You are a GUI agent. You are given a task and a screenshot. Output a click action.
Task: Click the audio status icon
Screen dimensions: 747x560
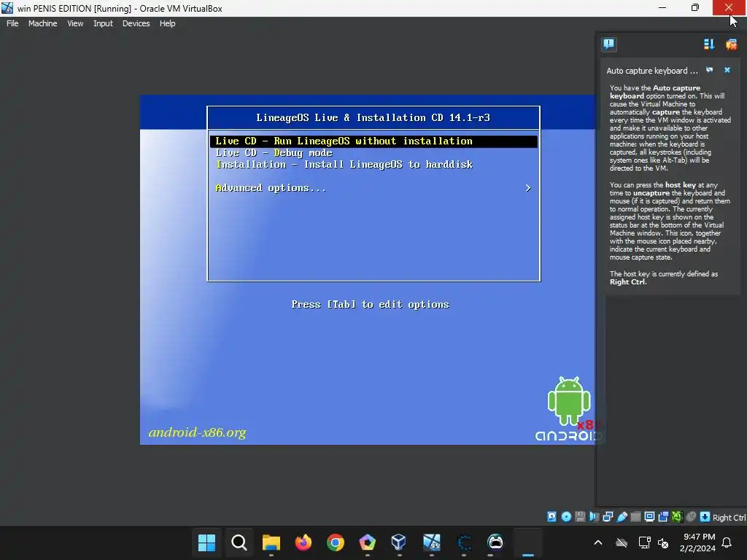[594, 517]
